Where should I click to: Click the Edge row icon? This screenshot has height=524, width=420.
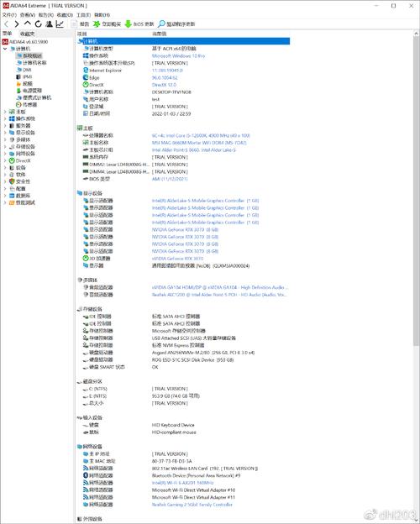[86, 77]
